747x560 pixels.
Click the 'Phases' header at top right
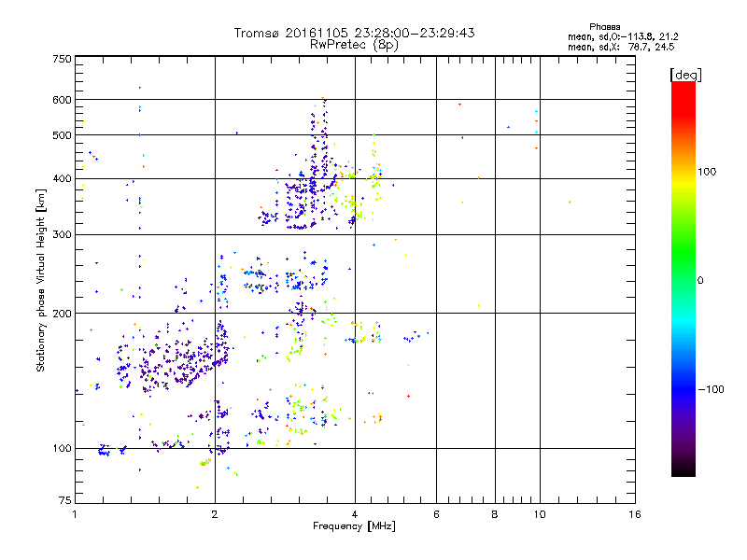pyautogui.click(x=604, y=27)
